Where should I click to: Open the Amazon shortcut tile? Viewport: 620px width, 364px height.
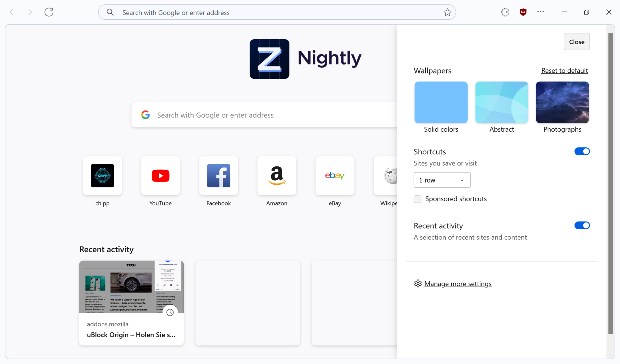click(277, 175)
